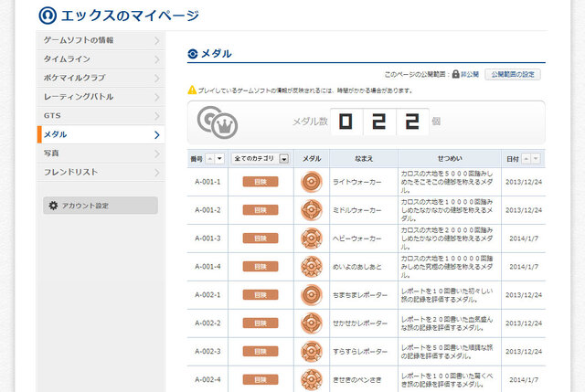
Task: Click the めいよのあしあと medal icon
Action: coord(312,267)
